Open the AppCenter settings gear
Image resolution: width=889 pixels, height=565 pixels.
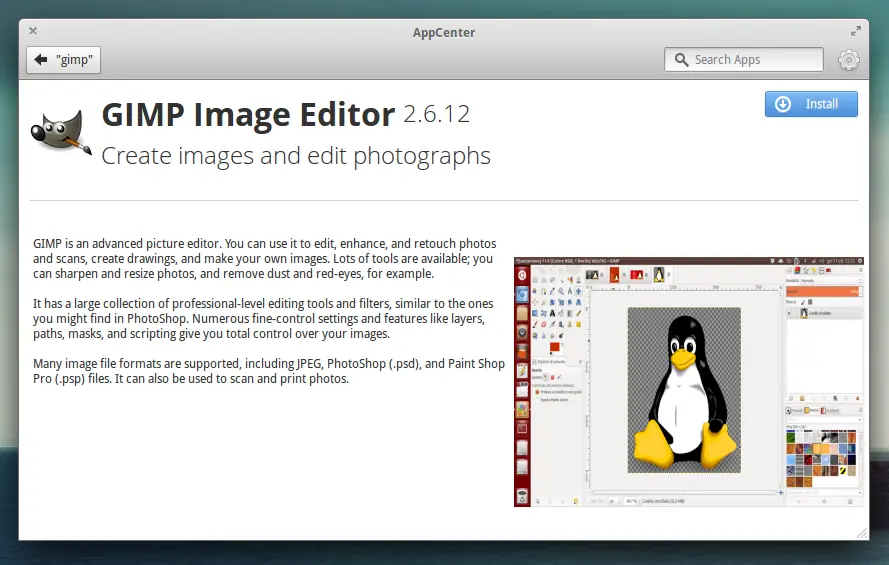849,60
